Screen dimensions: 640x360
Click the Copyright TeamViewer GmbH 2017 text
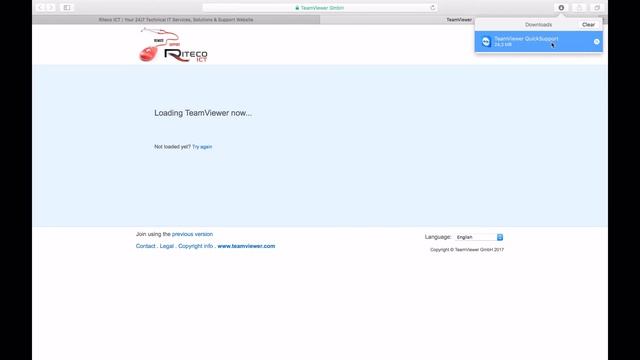coord(467,250)
